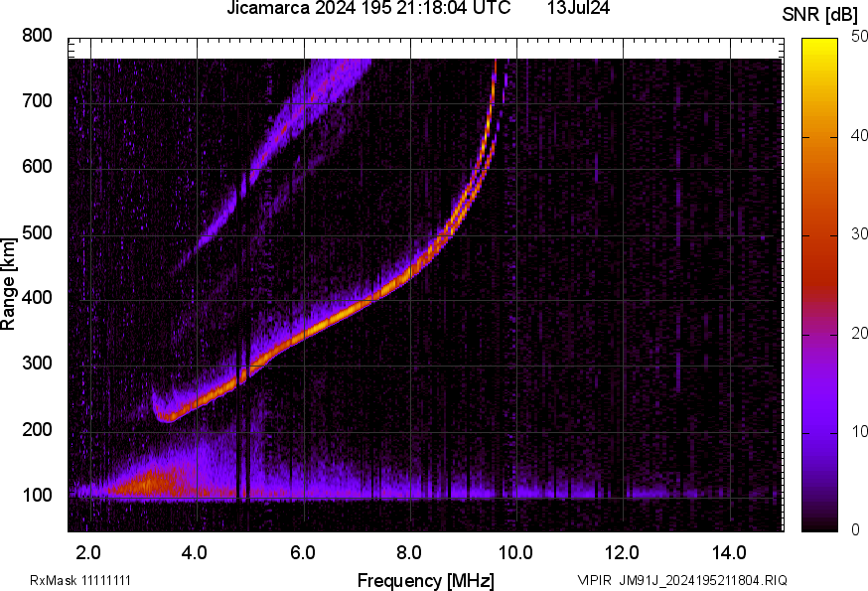Click the frequency tick label "2.0"

click(88, 553)
